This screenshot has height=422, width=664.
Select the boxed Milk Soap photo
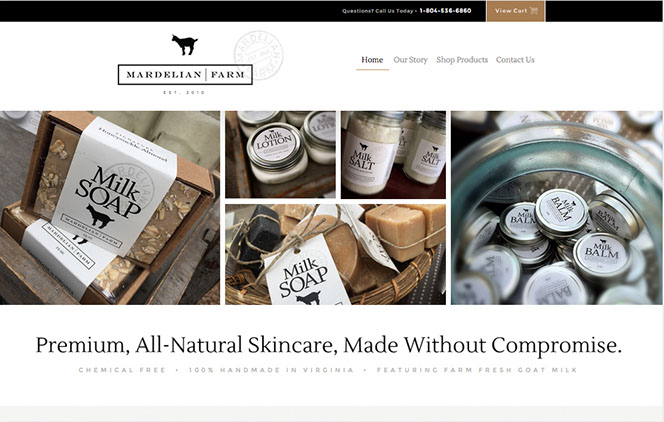click(110, 208)
